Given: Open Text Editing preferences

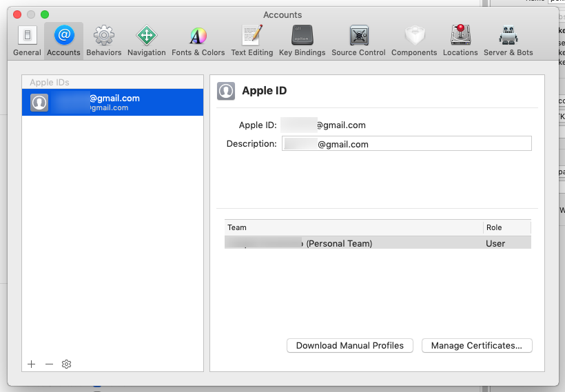Looking at the screenshot, I should pyautogui.click(x=252, y=41).
